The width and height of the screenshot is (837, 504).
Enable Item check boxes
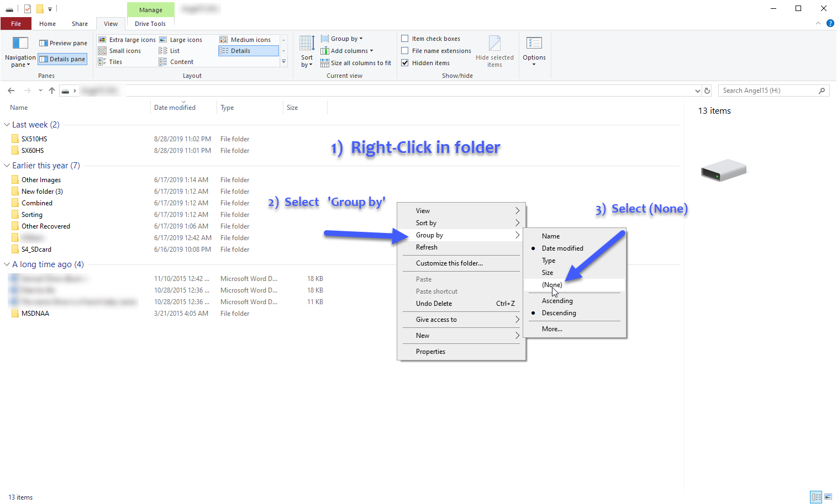point(405,39)
